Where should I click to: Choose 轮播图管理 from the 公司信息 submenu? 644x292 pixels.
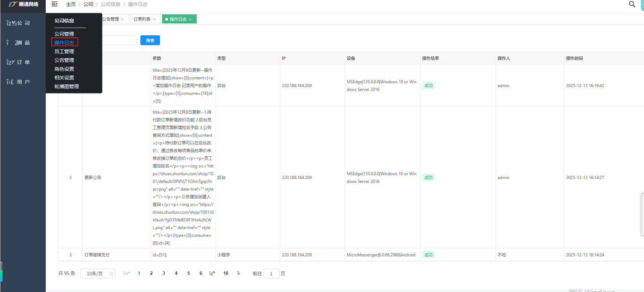(67, 86)
